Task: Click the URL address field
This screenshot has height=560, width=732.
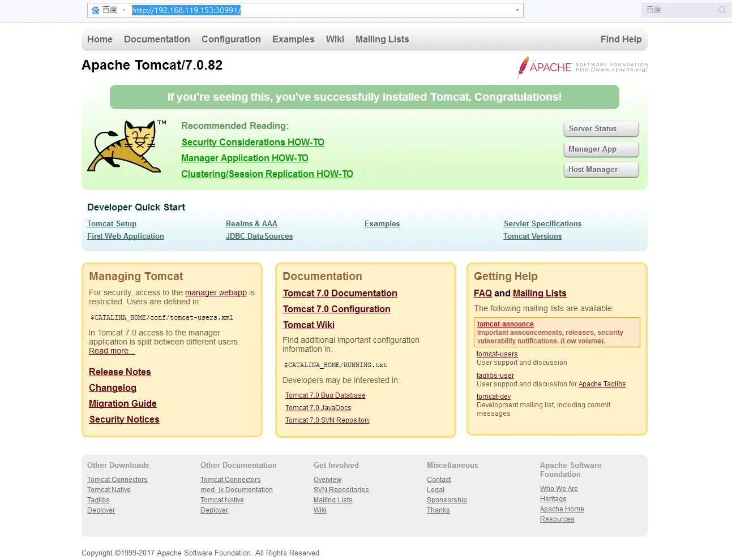Action: (x=322, y=10)
